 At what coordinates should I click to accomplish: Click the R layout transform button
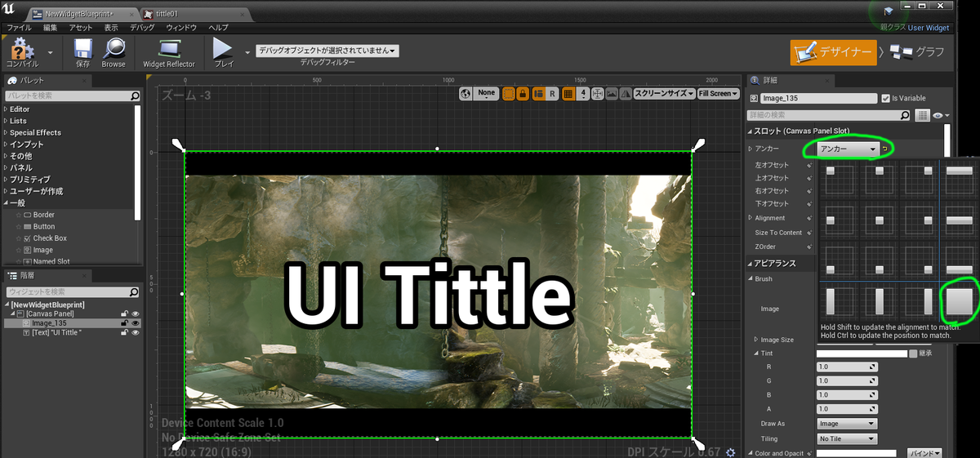point(552,94)
